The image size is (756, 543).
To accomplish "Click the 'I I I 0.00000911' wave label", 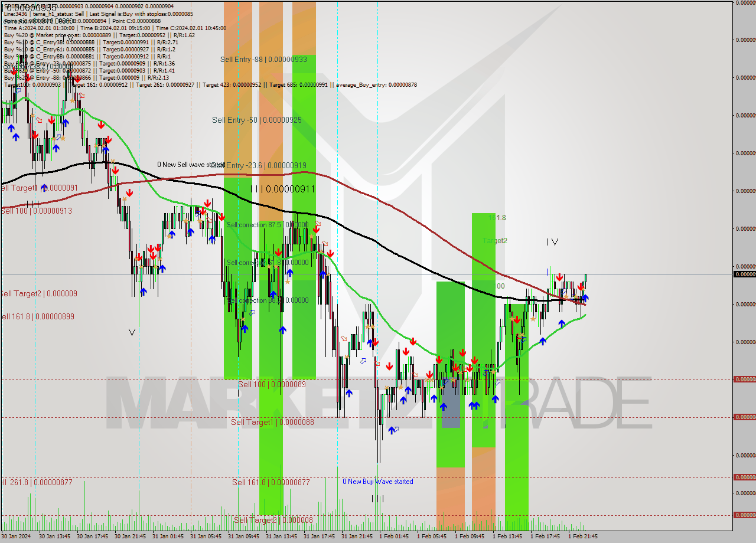I will pos(282,189).
